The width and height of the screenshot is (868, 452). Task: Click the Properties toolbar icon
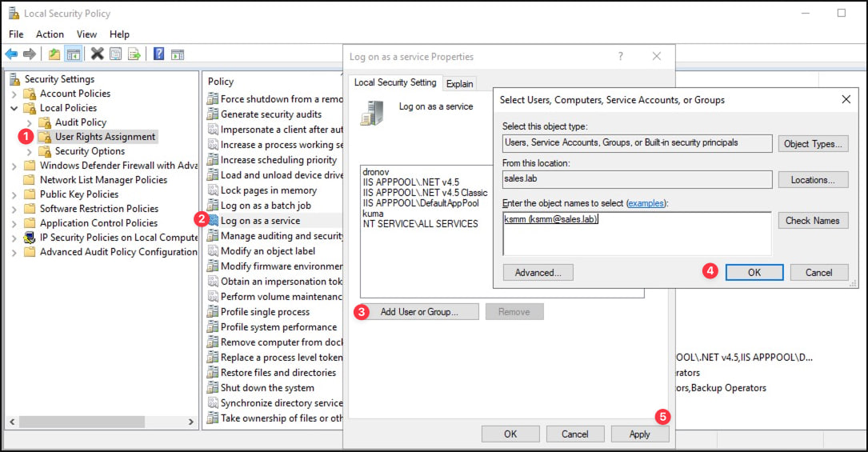[x=115, y=54]
